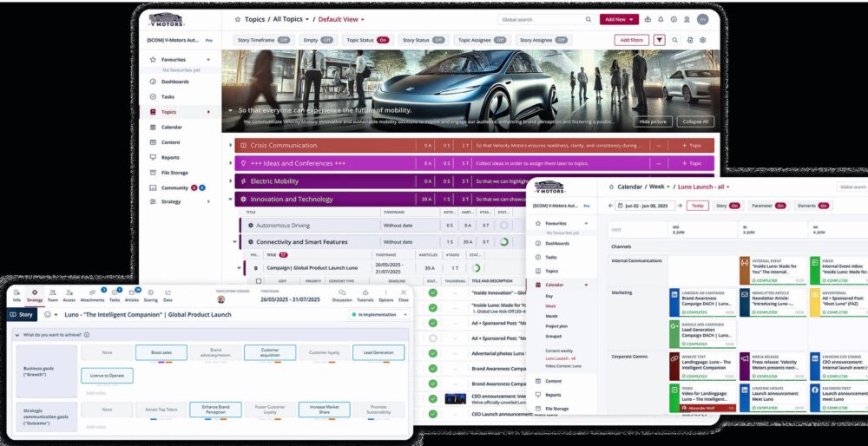
Task: Toggle Story Timeframe filter switch
Action: click(284, 40)
